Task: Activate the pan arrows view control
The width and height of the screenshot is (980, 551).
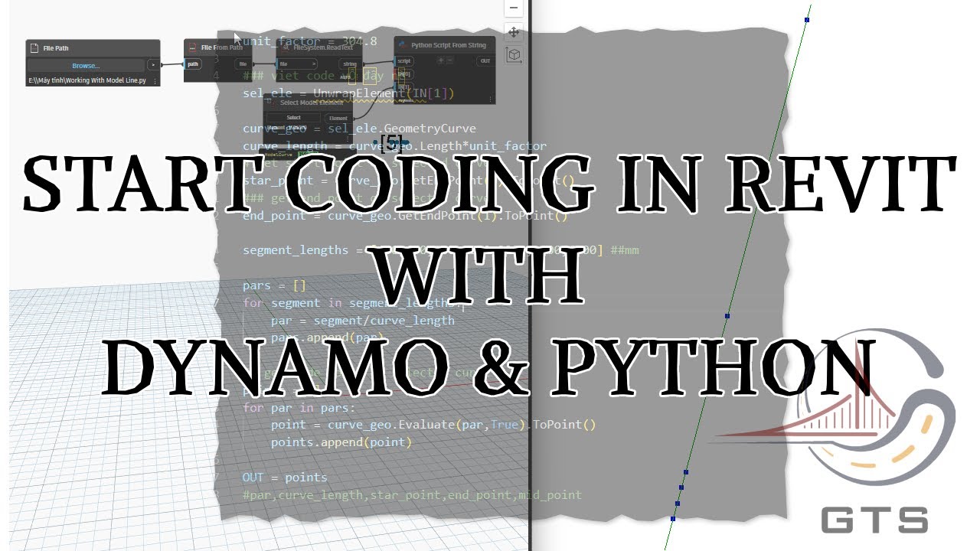Action: [514, 32]
